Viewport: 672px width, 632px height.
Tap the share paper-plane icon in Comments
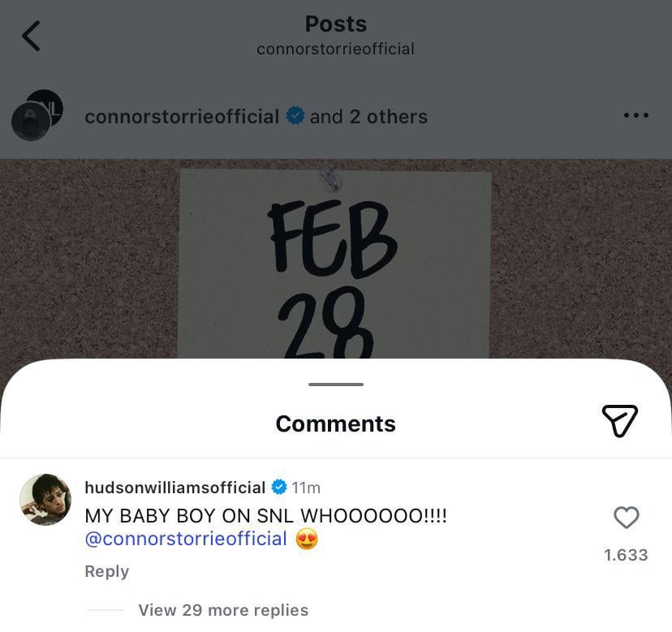tap(619, 421)
